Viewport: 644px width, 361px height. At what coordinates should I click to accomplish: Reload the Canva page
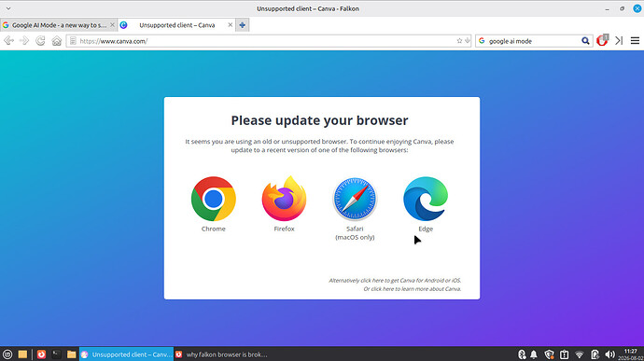(x=40, y=41)
